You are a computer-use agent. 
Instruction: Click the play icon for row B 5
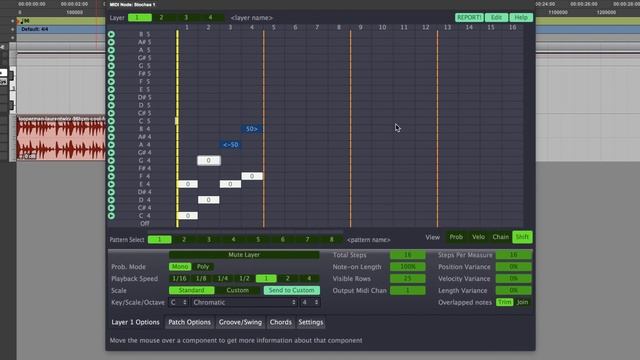pyautogui.click(x=111, y=34)
